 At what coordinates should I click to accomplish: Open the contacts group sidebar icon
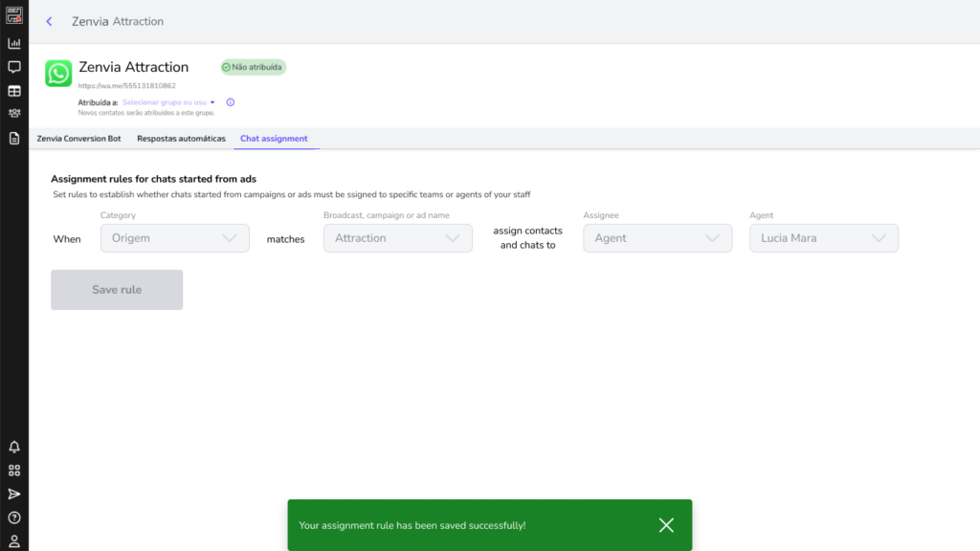14,114
